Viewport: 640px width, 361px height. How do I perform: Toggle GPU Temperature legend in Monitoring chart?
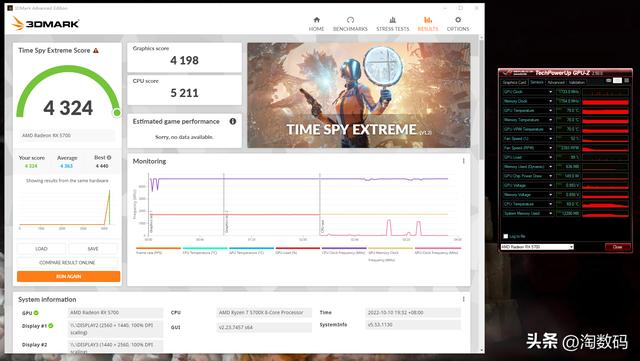pyautogui.click(x=251, y=251)
